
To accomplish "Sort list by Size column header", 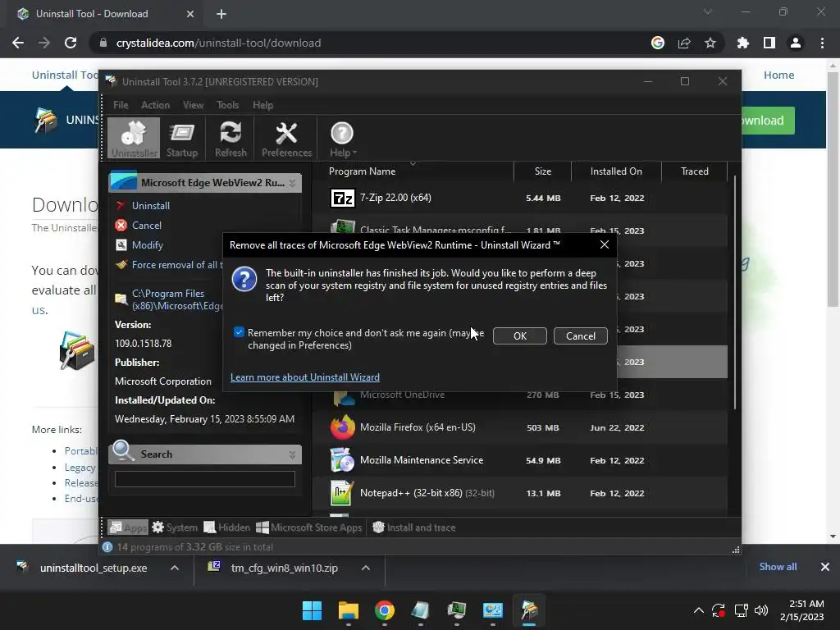I will click(543, 171).
